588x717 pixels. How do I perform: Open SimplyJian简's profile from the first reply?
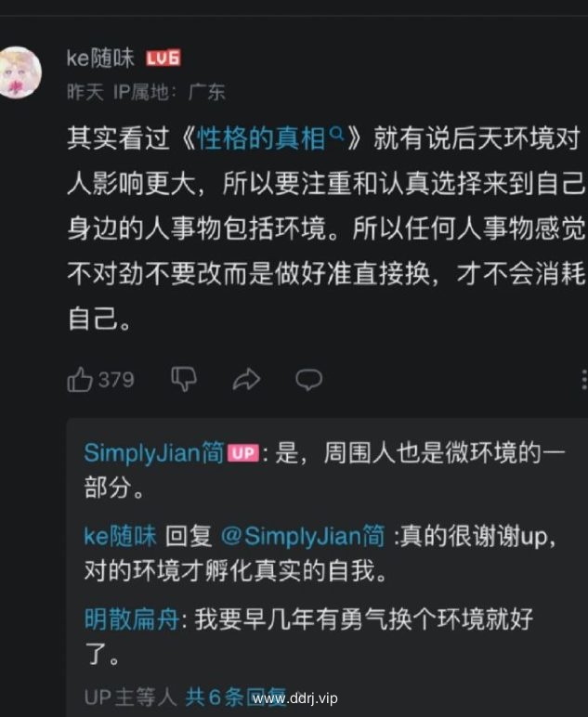tap(153, 452)
